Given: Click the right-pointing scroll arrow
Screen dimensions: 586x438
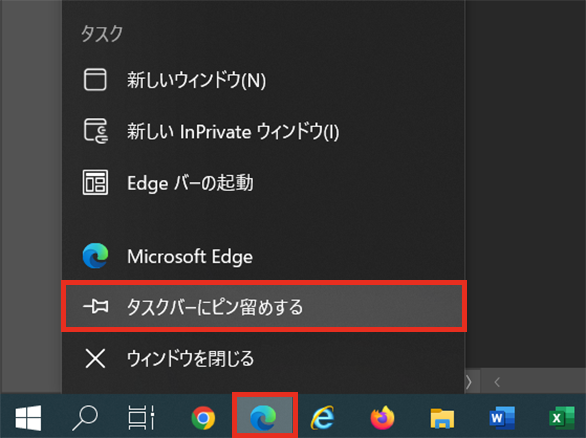Looking at the screenshot, I should click(x=469, y=382).
